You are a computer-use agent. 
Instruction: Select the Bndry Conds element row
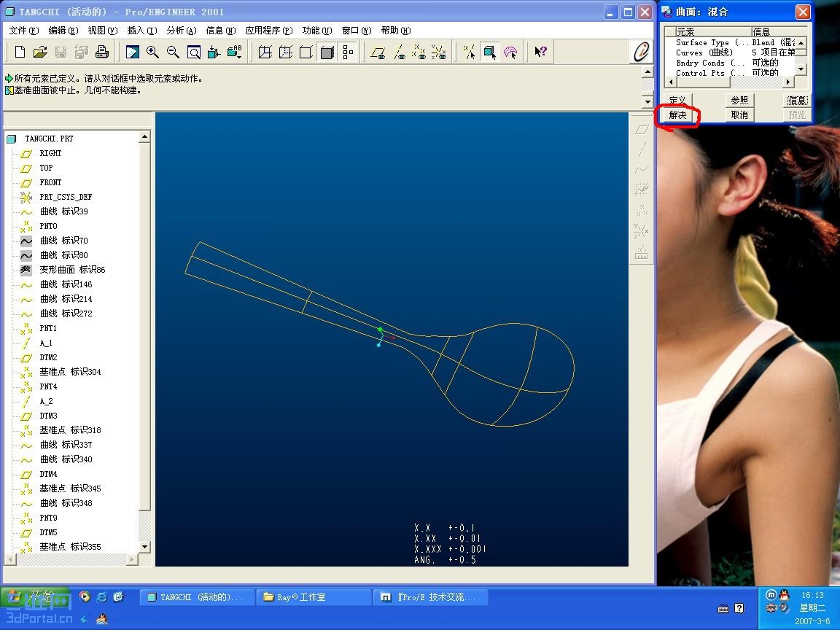(730, 63)
